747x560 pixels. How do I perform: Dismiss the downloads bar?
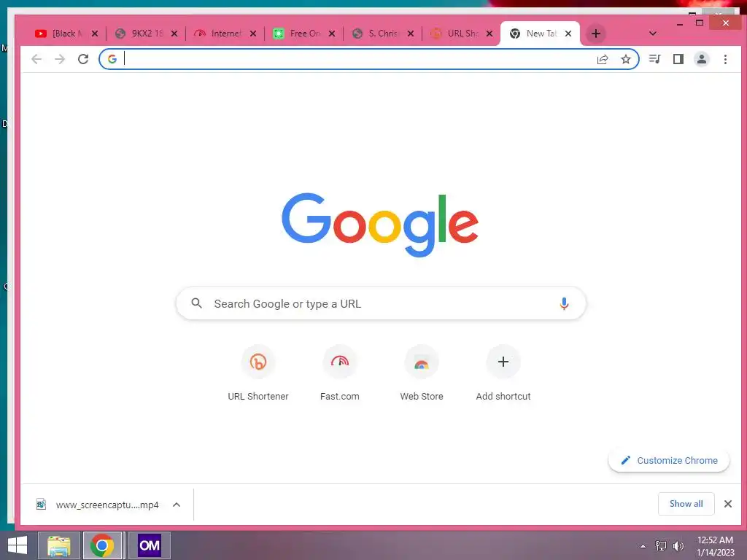[727, 504]
